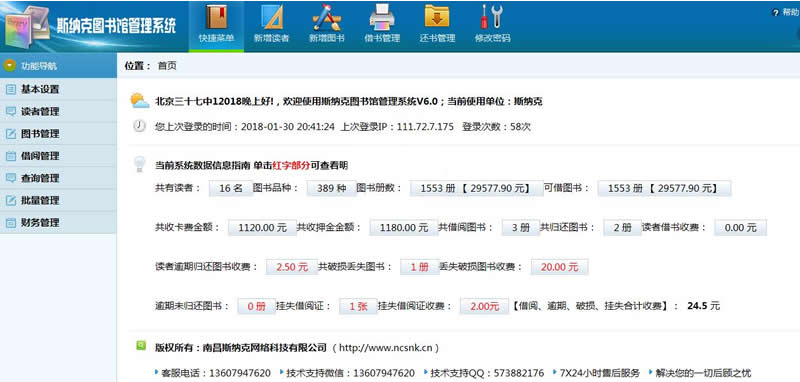Click the 登录次数：58次 text

496,126
